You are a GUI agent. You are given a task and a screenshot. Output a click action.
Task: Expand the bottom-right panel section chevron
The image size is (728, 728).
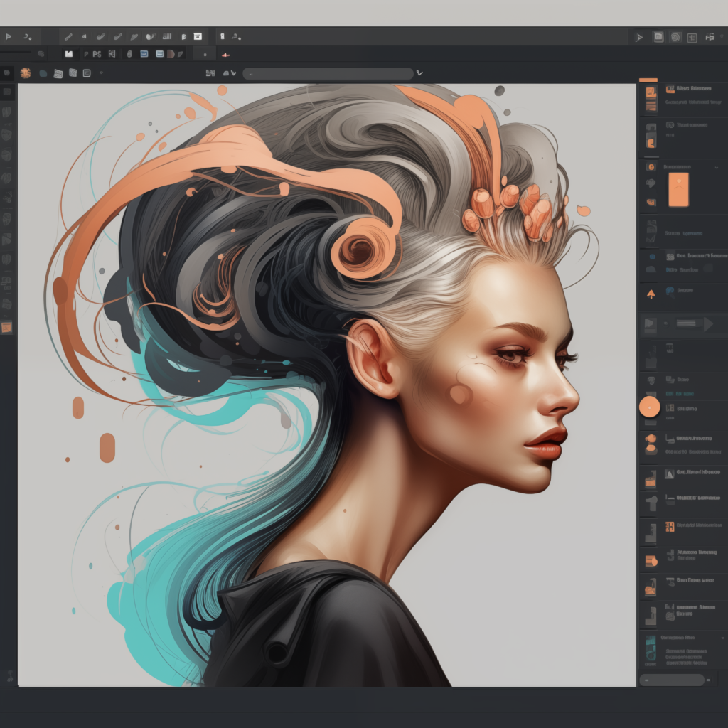[723, 638]
